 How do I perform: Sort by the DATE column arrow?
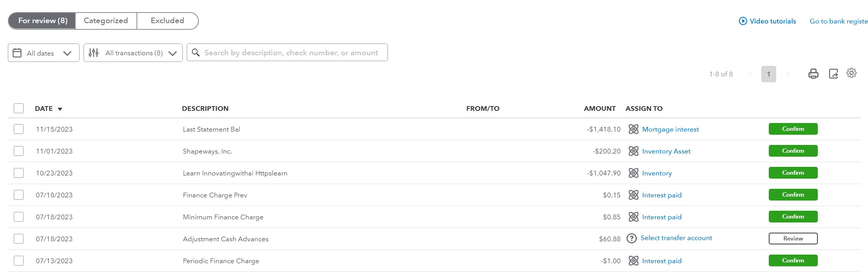(x=60, y=109)
